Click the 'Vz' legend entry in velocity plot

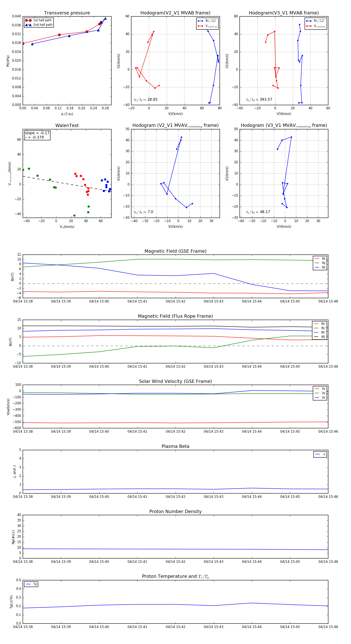(320, 398)
